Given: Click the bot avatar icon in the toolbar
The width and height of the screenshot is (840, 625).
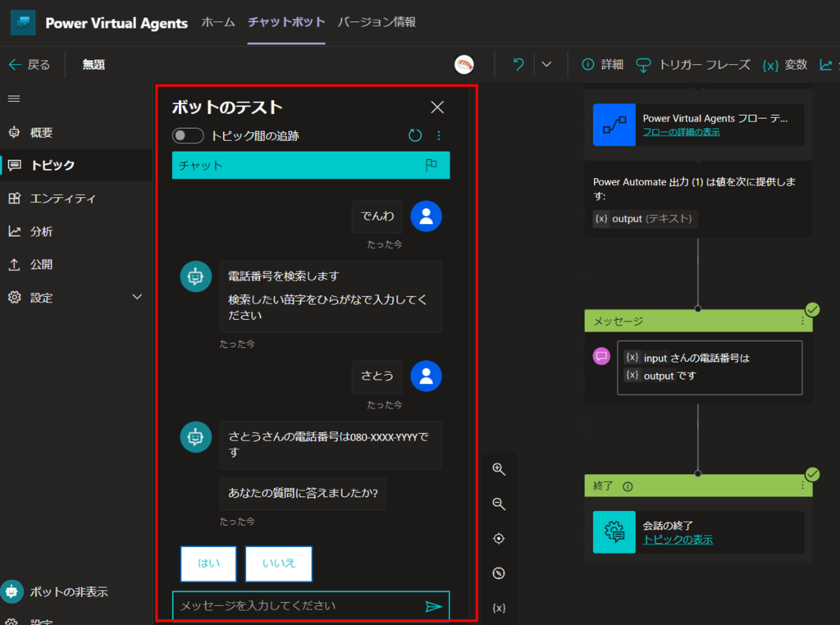Looking at the screenshot, I should pyautogui.click(x=464, y=65).
